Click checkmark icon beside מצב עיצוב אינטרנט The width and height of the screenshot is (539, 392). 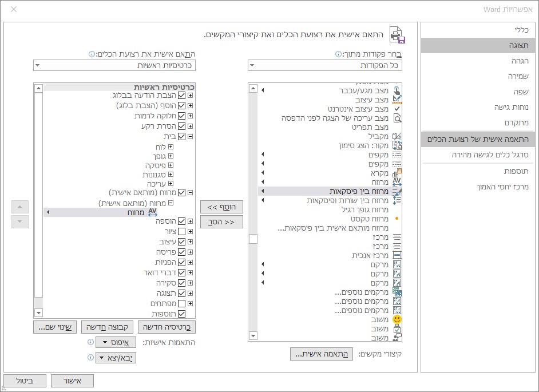pyautogui.click(x=397, y=109)
